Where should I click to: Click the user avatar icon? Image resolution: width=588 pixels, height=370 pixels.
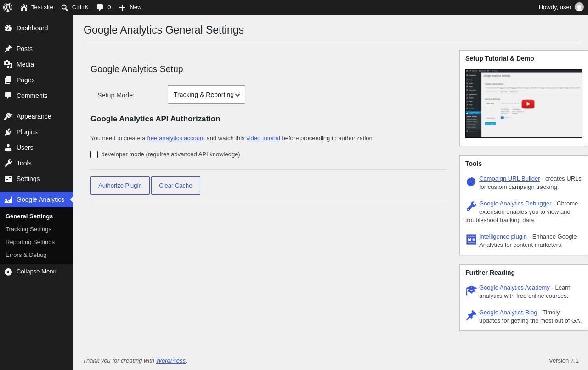[579, 7]
